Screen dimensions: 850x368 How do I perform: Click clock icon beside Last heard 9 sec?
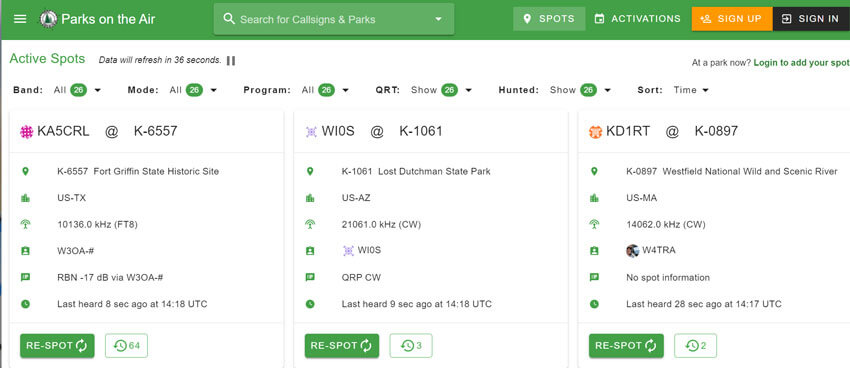[310, 304]
